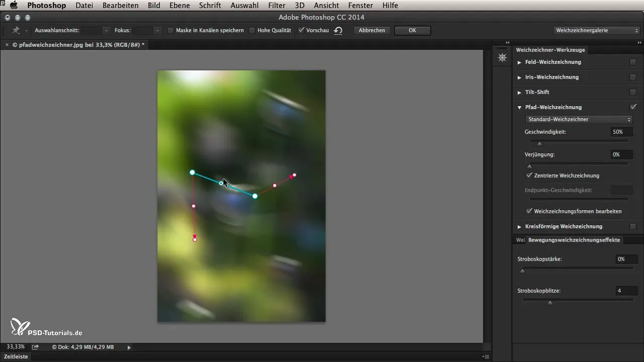
Task: Select the cyan path end point
Action: coord(255,196)
